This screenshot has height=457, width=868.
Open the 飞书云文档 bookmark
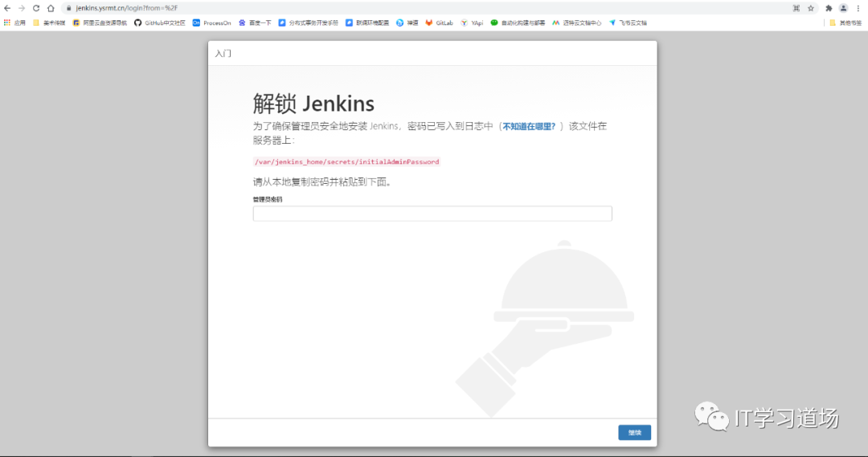tap(628, 22)
